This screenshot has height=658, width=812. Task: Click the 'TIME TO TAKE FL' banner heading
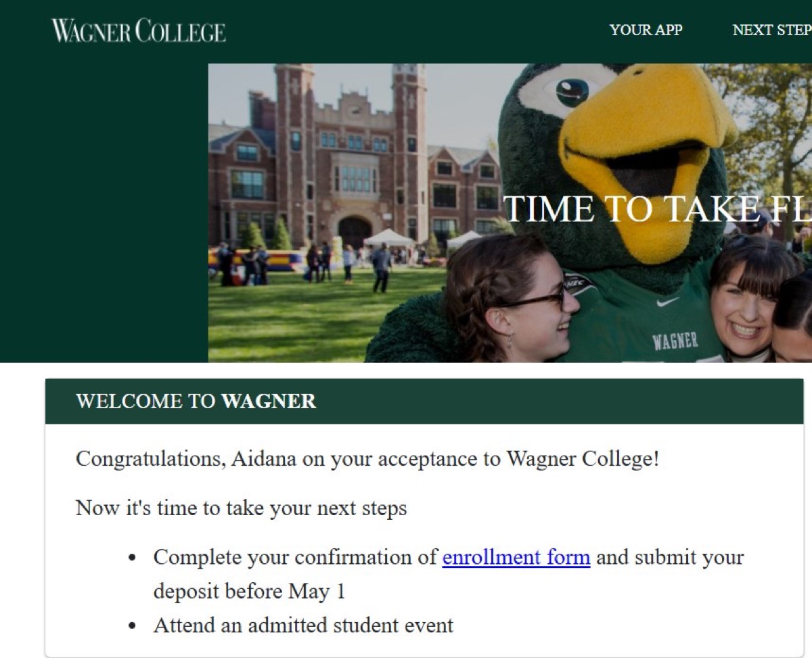coord(658,209)
